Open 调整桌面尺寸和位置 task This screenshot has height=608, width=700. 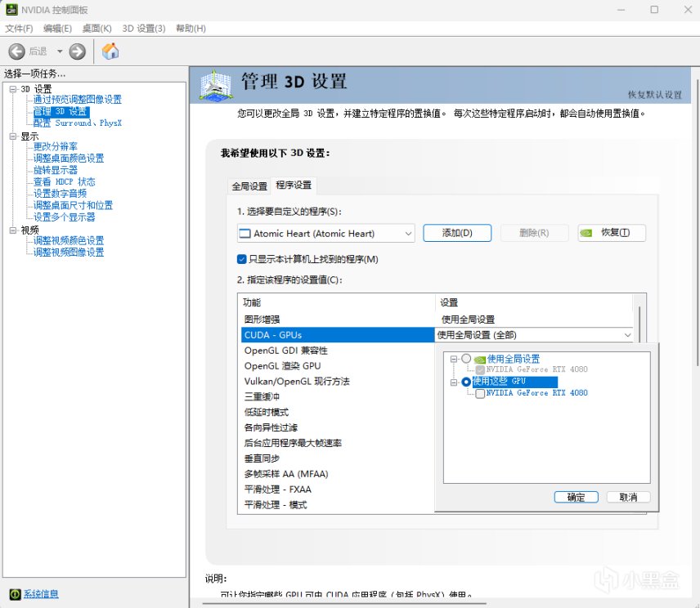click(74, 205)
